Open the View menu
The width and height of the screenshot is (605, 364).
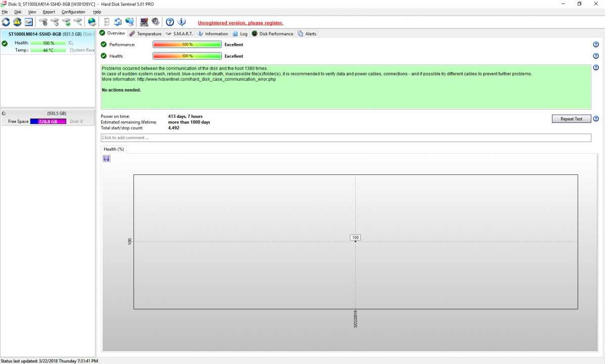pos(32,12)
